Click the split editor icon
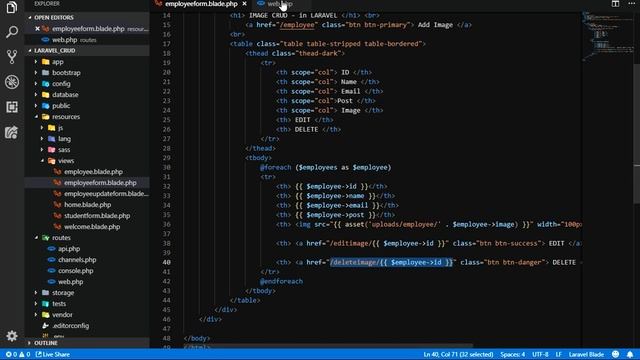This screenshot has height=360, width=640. tap(615, 4)
